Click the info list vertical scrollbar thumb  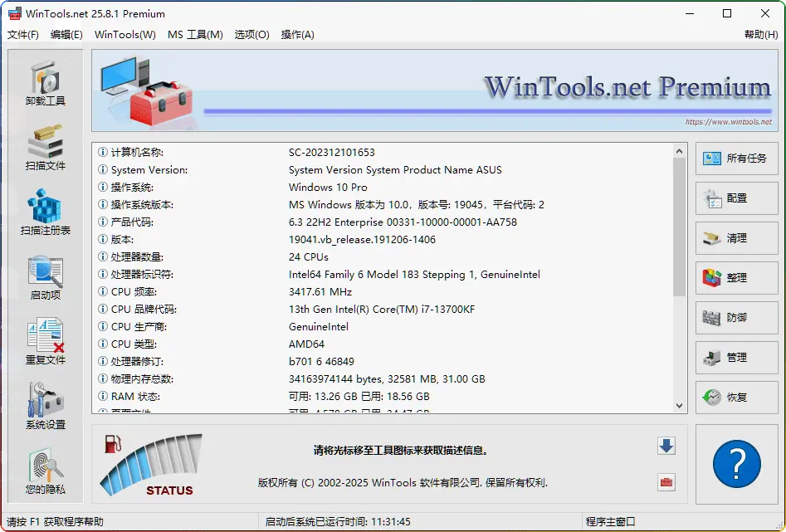[x=679, y=227]
